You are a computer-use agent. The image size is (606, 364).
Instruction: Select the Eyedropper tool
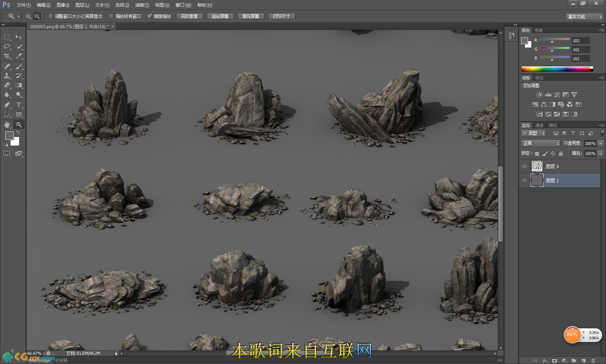(19, 56)
